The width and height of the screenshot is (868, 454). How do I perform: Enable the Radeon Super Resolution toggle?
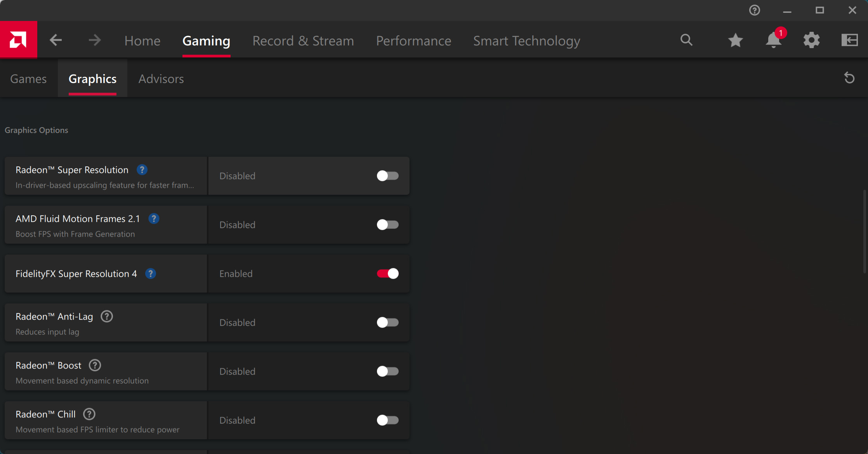click(x=387, y=176)
